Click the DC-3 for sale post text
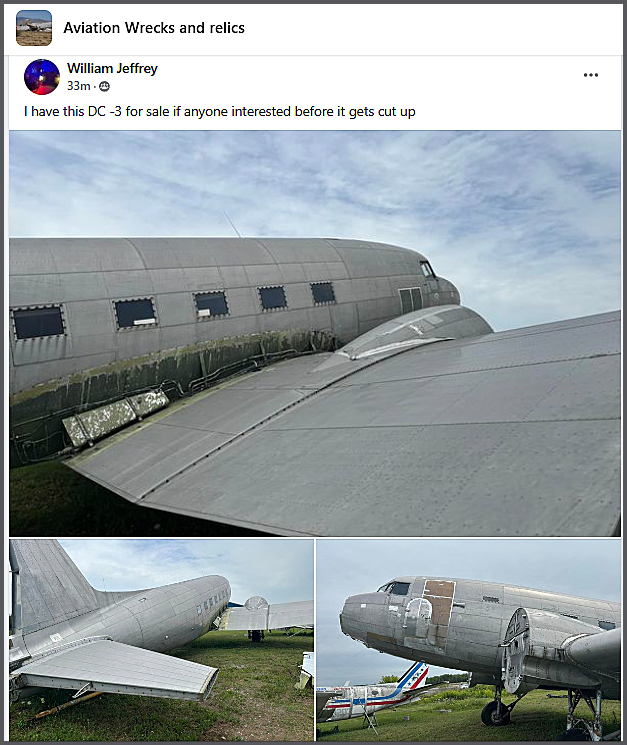This screenshot has width=627, height=745. (219, 112)
